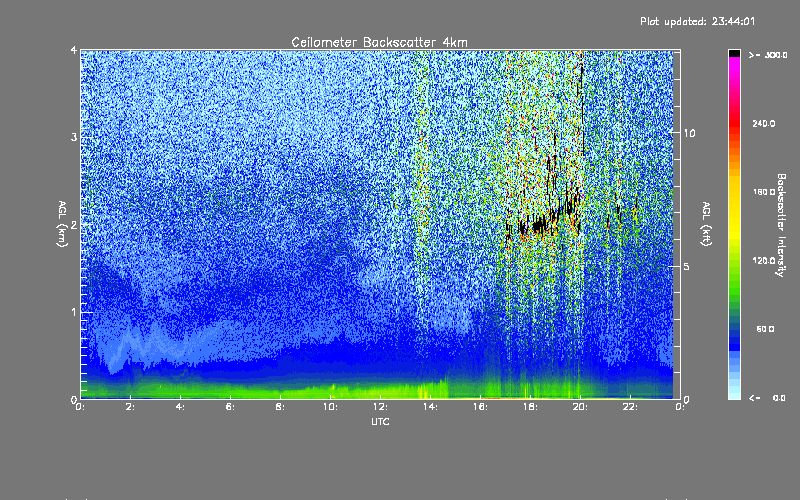Click the 'Backscatter Intensity' colorbar label

781,225
